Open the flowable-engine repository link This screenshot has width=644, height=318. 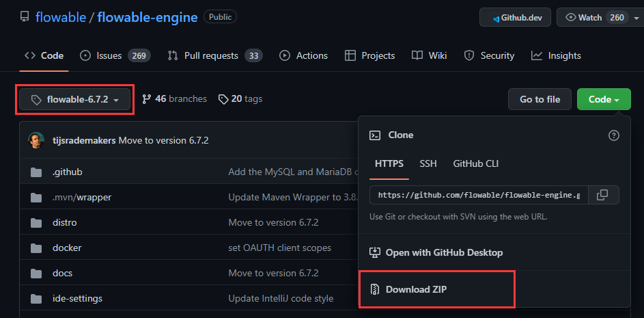148,17
